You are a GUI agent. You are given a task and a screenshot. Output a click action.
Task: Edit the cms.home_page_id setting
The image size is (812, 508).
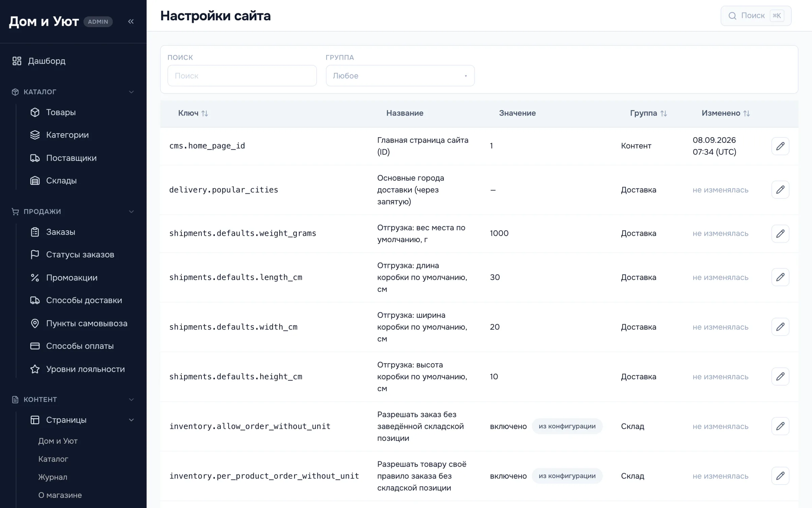780,146
